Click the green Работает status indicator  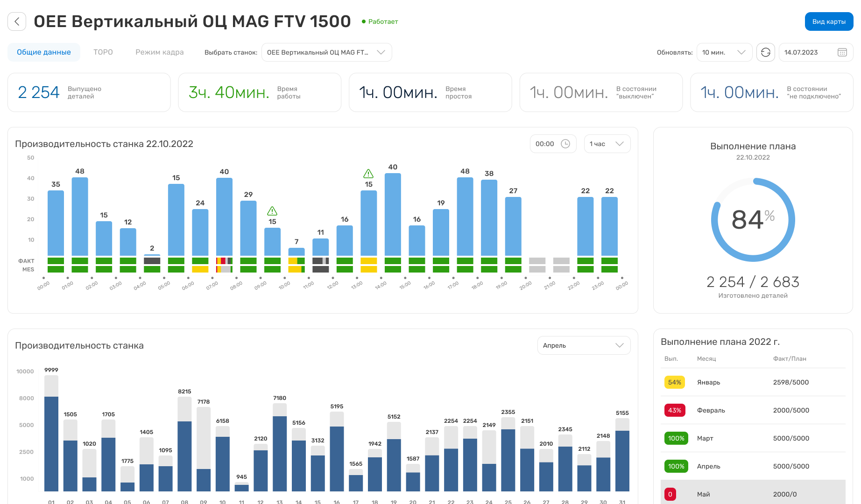pos(380,21)
